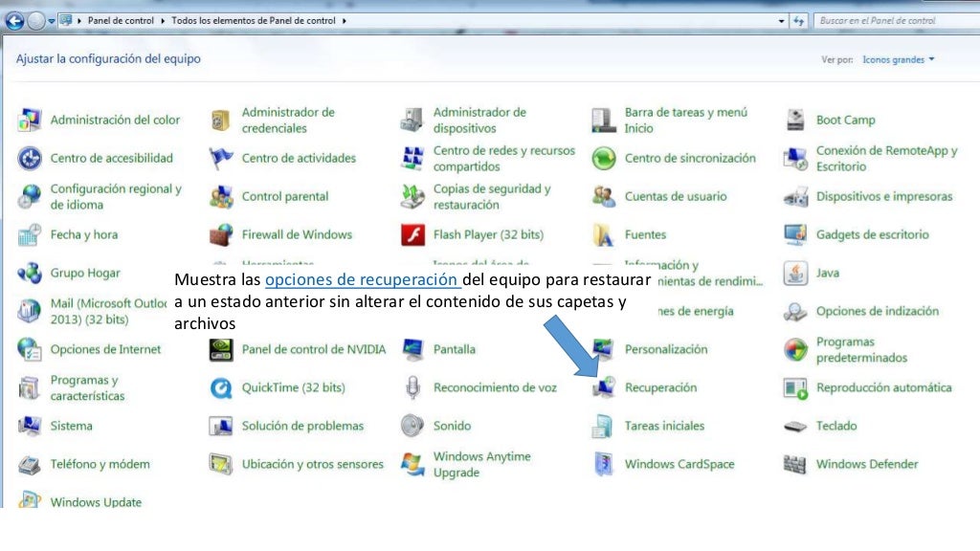
Task: Open Firewall de Windows brick icon
Action: click(x=221, y=235)
